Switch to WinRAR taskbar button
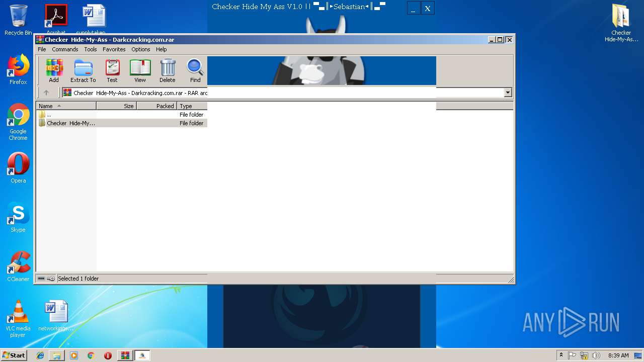The width and height of the screenshot is (644, 362). 125,355
